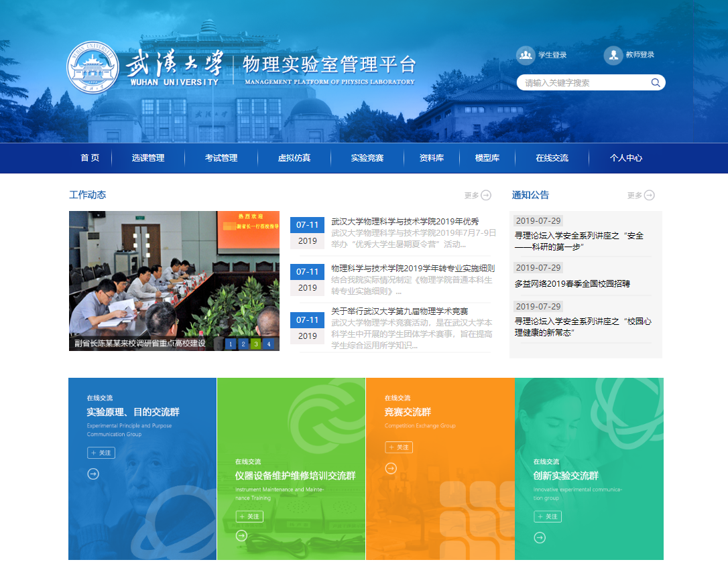Image resolution: width=728 pixels, height=564 pixels.
Task: Expand 更多 in 通知公告 section
Action: pos(641,196)
